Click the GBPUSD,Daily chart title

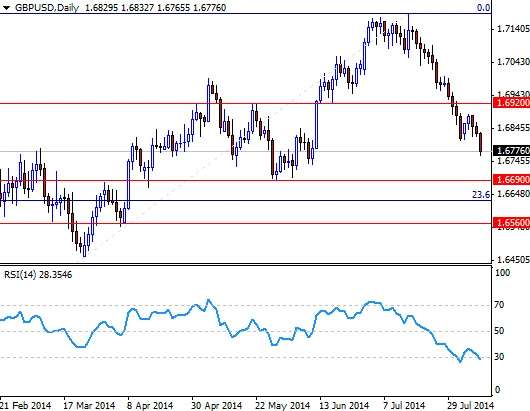coord(47,8)
